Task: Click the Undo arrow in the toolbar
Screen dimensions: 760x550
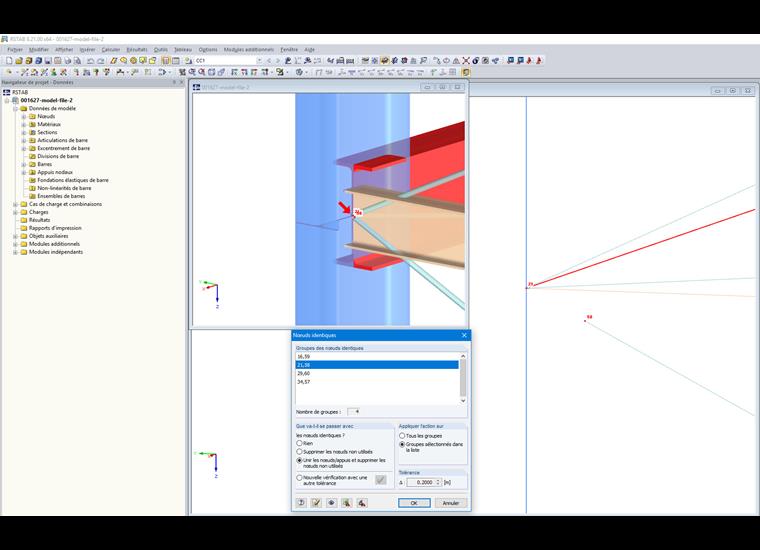Action: pos(90,61)
